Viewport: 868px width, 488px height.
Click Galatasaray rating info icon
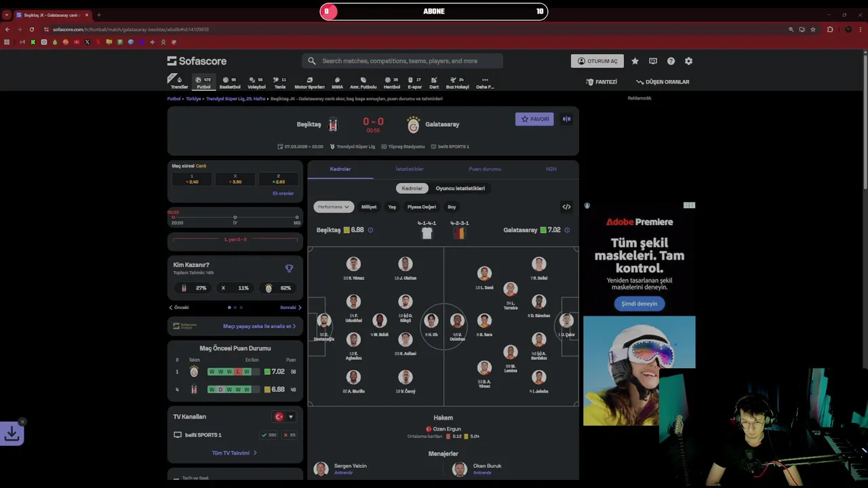567,230
